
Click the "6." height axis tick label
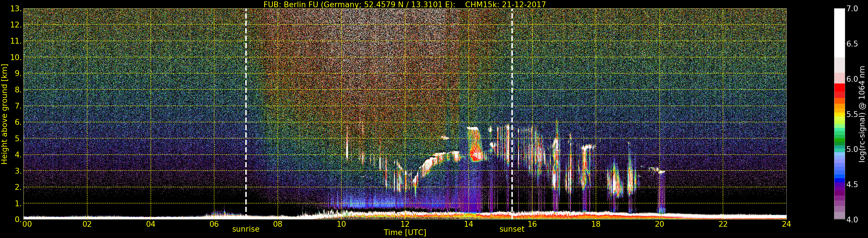[18, 122]
